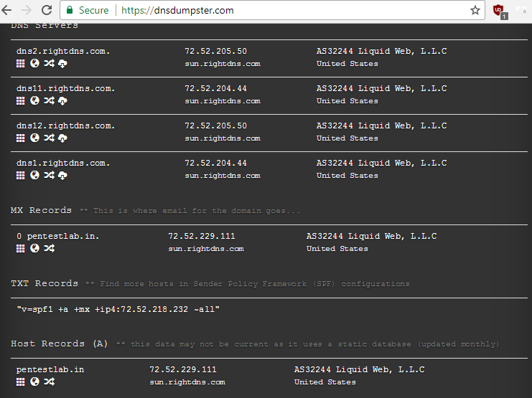Click shuffle icon under pentestlab.in host record
Viewport: 532px width, 398px height.
click(50, 382)
